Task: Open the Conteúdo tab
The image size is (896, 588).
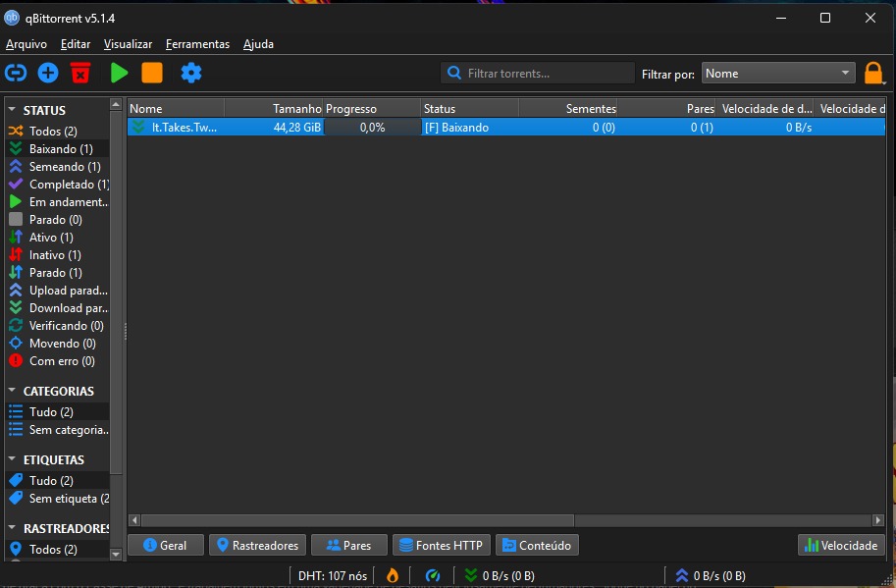Action: pos(537,545)
